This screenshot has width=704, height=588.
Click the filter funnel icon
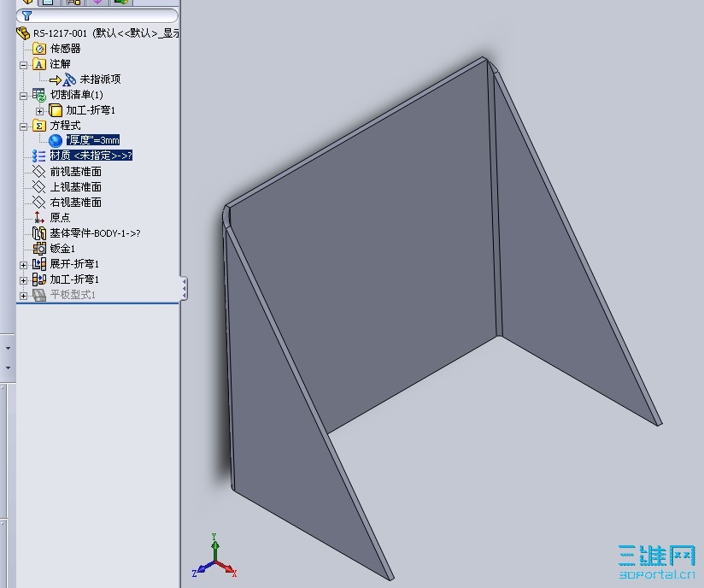(27, 16)
